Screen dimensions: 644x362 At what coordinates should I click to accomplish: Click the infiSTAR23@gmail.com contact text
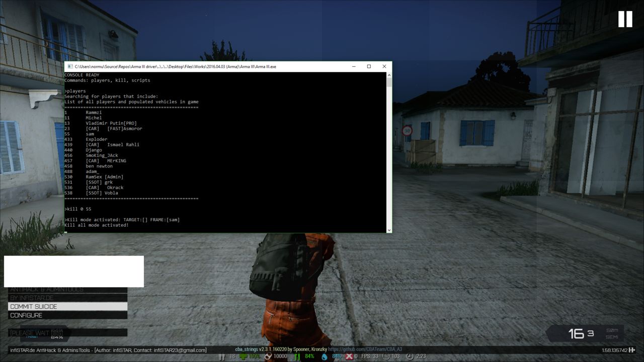[x=180, y=350]
